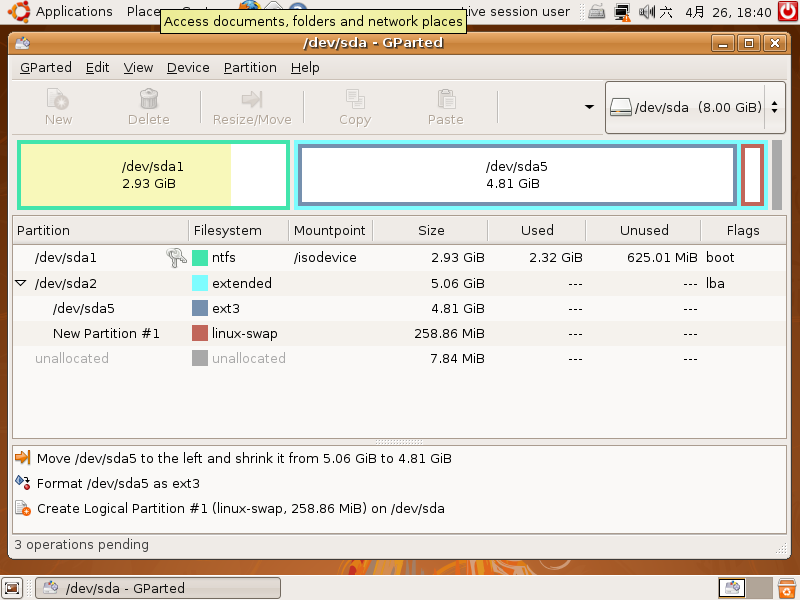Click the trash icon in bottom panel
Viewport: 800px width, 600px height.
coord(787,588)
